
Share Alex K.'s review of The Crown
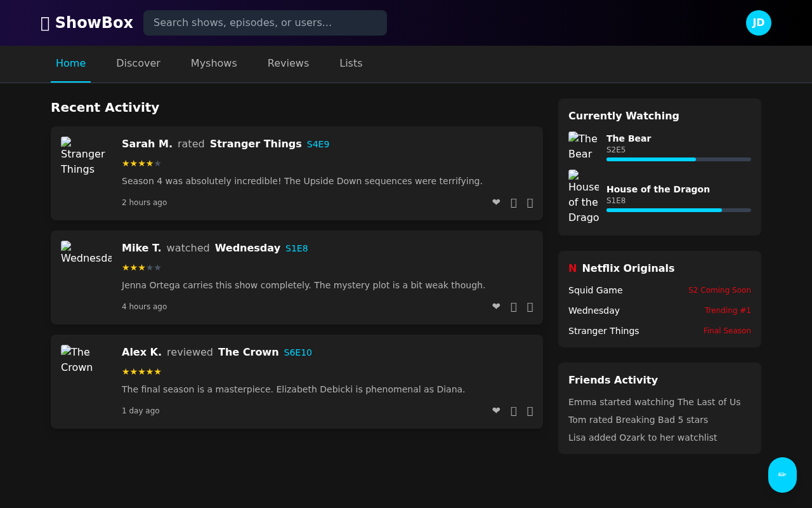pos(530,411)
